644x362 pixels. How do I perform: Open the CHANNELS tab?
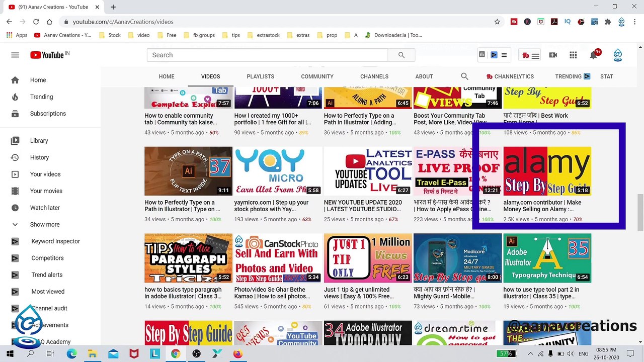(x=374, y=76)
